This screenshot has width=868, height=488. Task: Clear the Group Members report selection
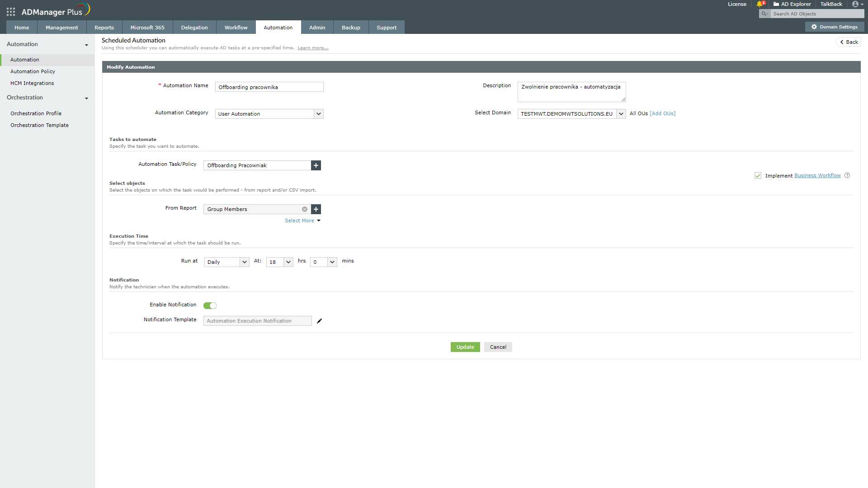click(x=305, y=209)
